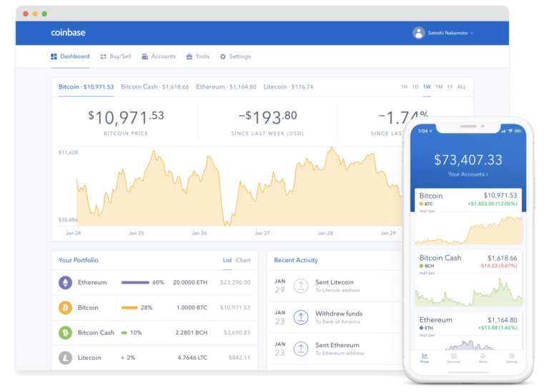Click the Litecoin coin icon in portfolio
Screen dimensions: 549x392
pos(65,358)
